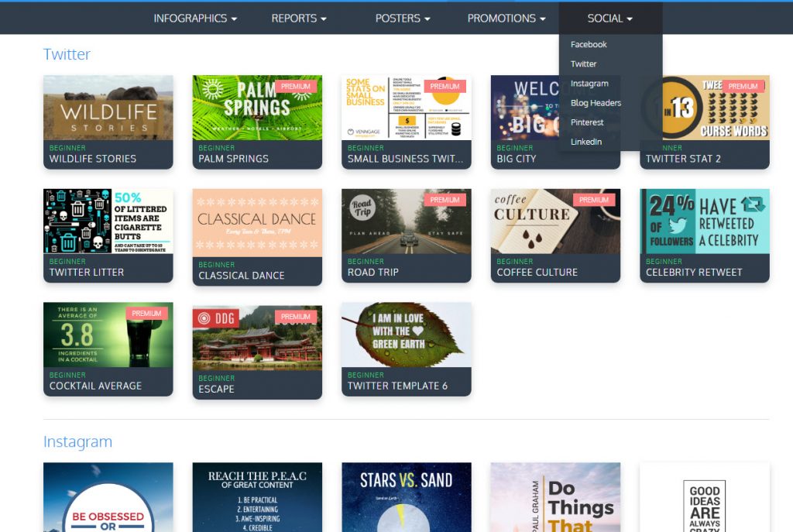Choose Pinterest from the Social menu
Viewport: 793px width, 532px height.
(587, 122)
